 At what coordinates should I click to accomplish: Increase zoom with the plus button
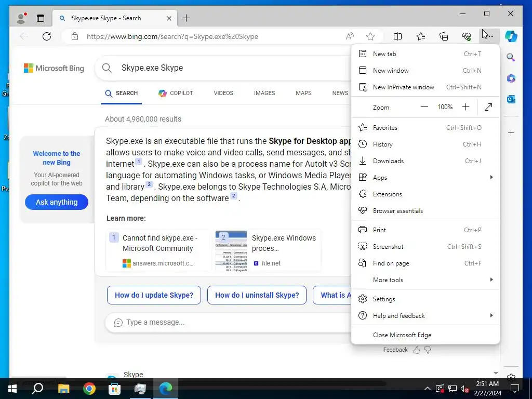click(465, 107)
